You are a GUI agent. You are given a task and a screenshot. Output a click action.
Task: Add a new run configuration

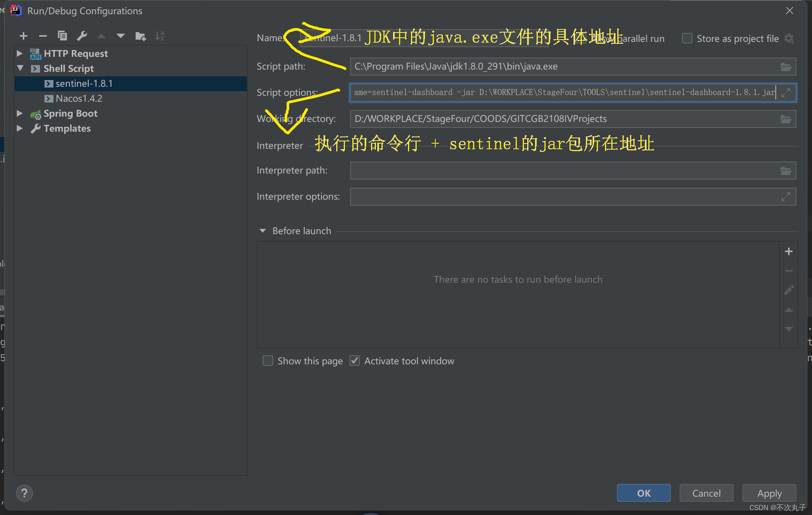tap(23, 36)
